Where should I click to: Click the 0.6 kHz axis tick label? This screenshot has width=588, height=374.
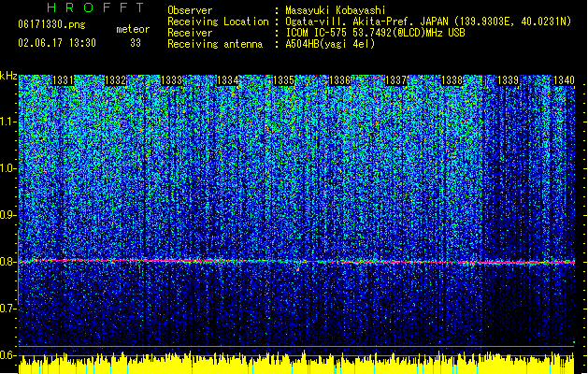coord(8,355)
